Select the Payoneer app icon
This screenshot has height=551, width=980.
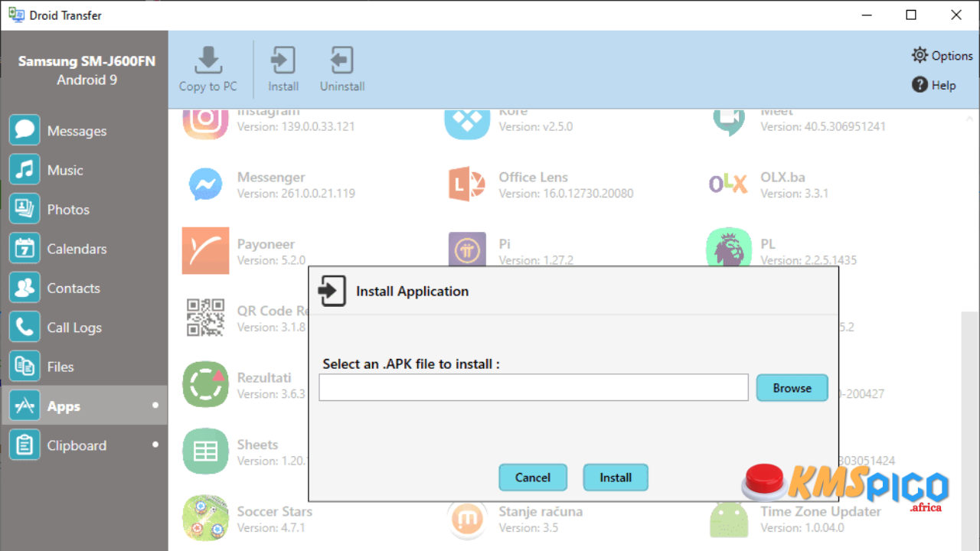[205, 250]
